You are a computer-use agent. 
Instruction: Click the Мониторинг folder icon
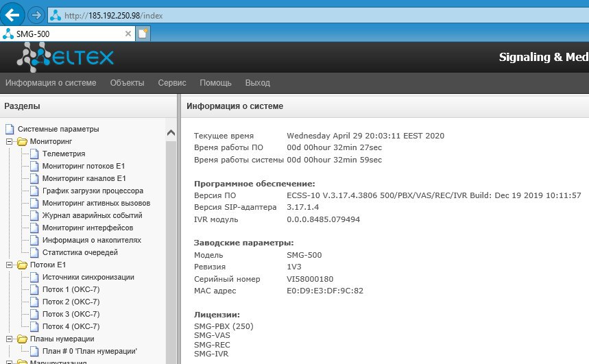(22, 141)
